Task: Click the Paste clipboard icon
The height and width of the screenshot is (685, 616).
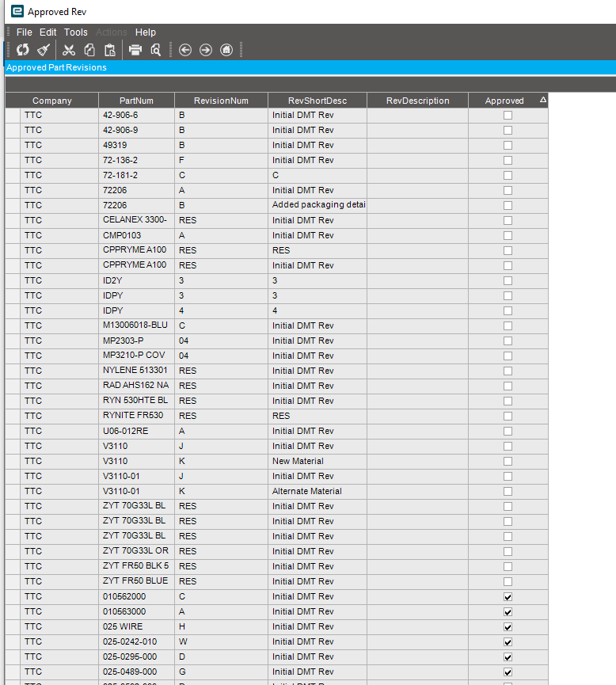Action: coord(110,50)
